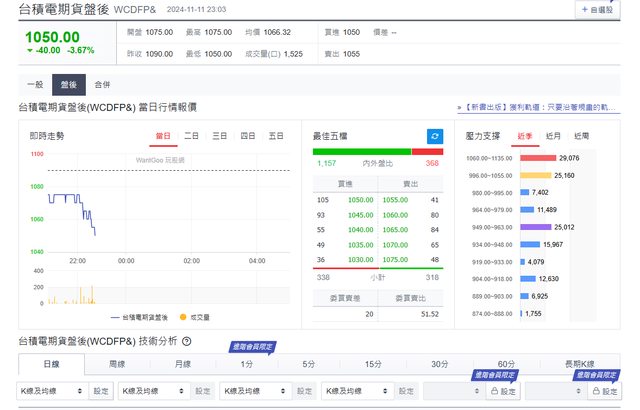This screenshot has height=410, width=640.
Task: Select the 周線 timeframe tab
Action: [117, 365]
